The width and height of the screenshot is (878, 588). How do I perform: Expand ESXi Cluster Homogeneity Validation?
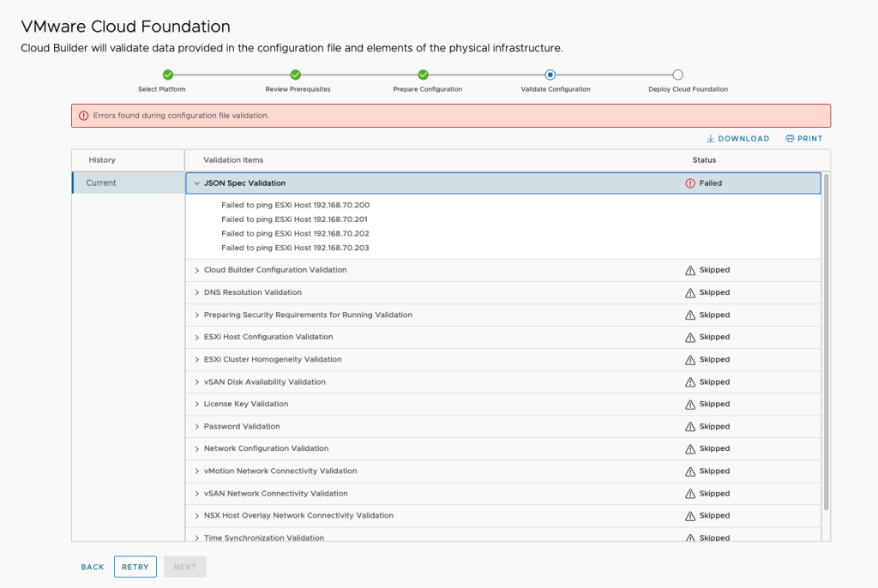(196, 359)
